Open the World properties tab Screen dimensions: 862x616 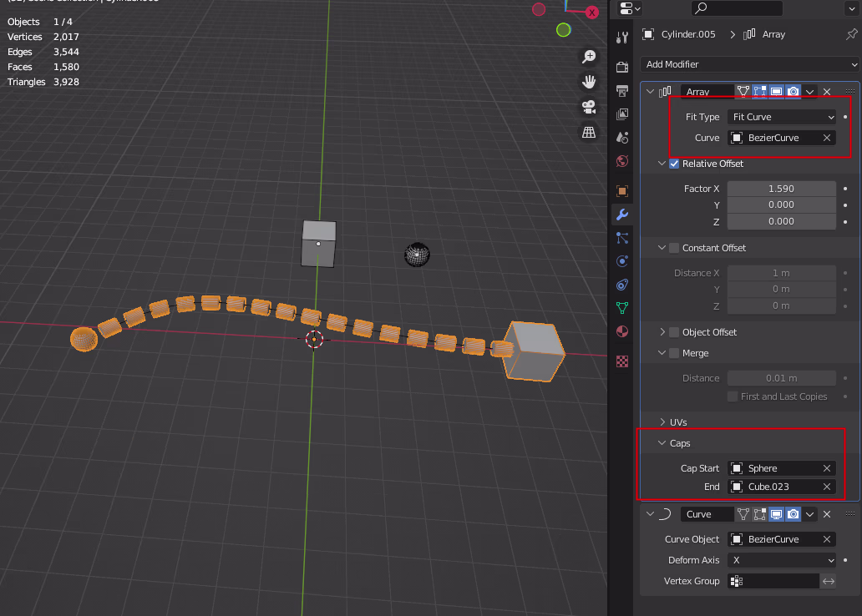click(x=622, y=161)
